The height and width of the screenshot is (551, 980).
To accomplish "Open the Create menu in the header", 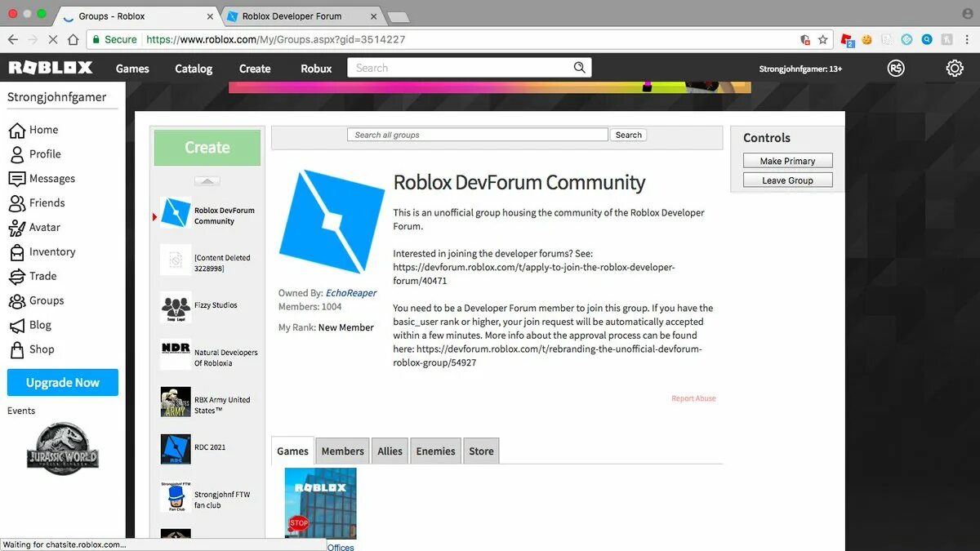I will (255, 69).
